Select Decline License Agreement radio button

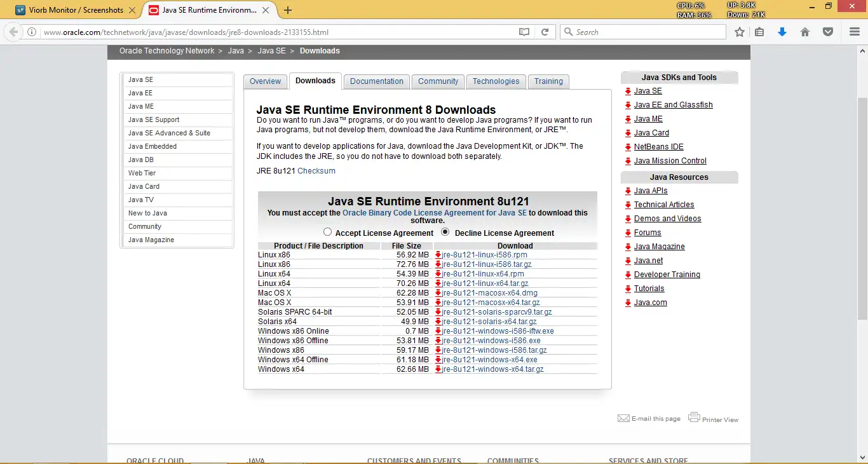pyautogui.click(x=445, y=232)
